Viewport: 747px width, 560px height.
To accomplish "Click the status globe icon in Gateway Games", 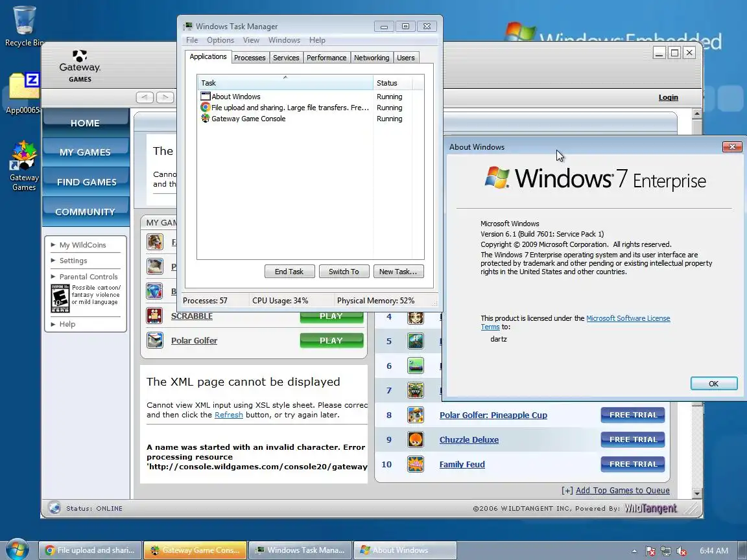I will click(x=54, y=508).
